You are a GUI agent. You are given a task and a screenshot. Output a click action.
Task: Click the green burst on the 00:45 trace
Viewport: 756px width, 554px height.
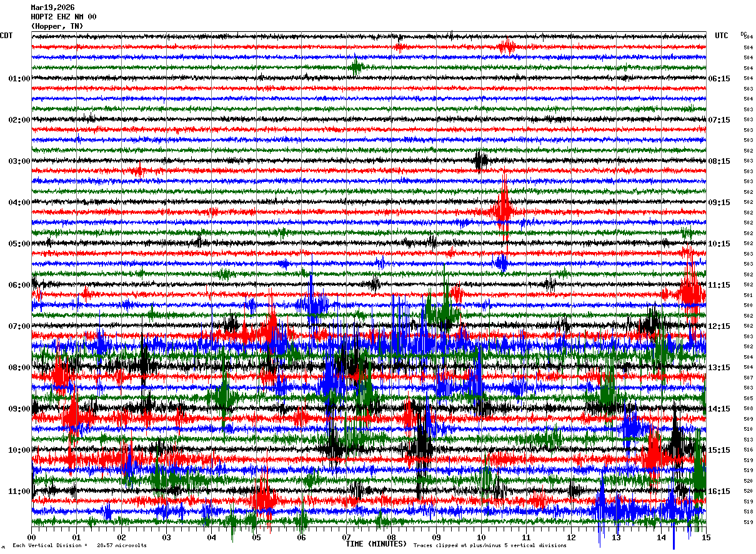coord(357,67)
